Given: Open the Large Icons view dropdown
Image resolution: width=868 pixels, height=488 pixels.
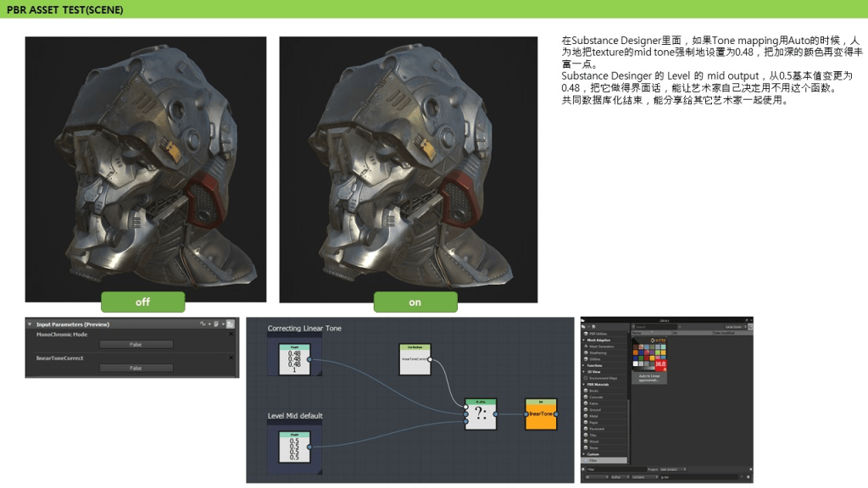Looking at the screenshot, I should pos(736,326).
